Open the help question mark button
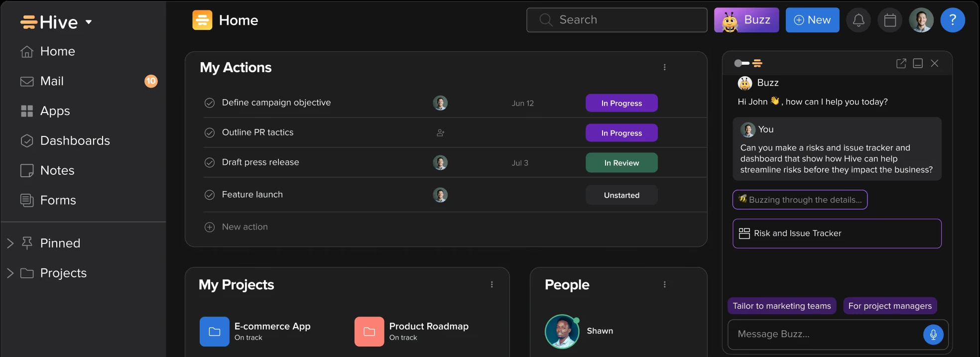Image resolution: width=980 pixels, height=357 pixels. click(x=953, y=20)
